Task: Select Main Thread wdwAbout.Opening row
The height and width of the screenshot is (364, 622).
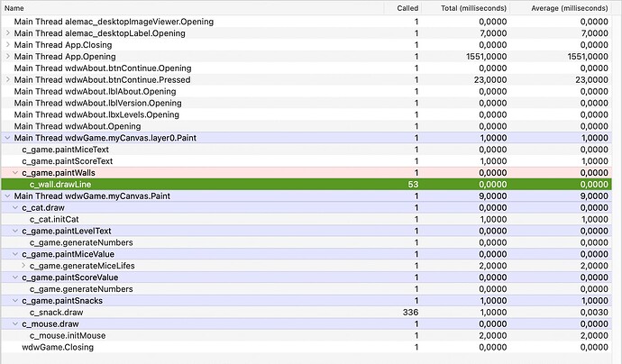Action: (x=306, y=126)
